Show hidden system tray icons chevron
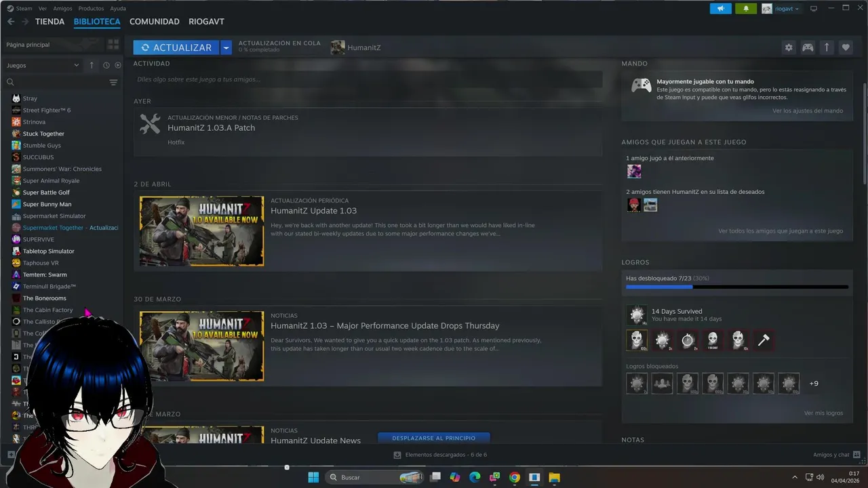Screen dimensions: 868x488 (795, 477)
